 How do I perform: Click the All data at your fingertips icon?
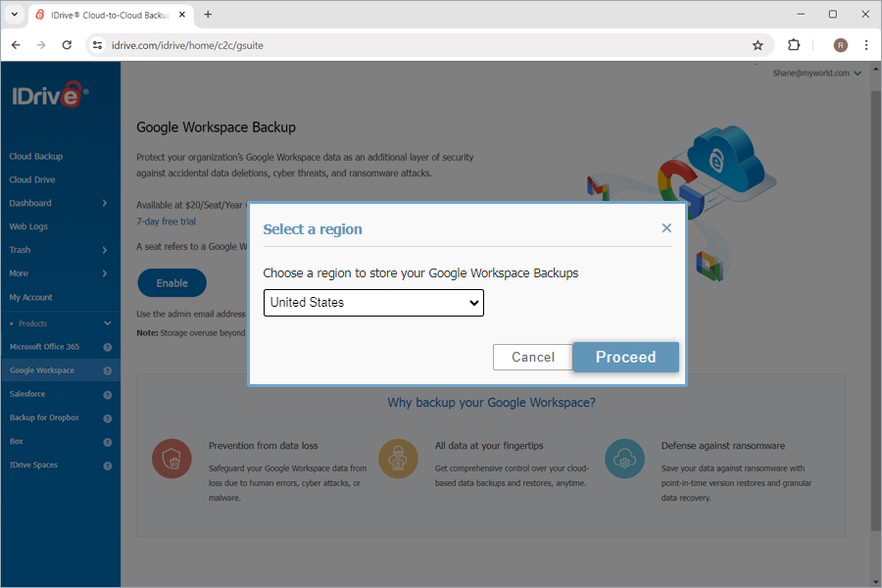pos(398,458)
